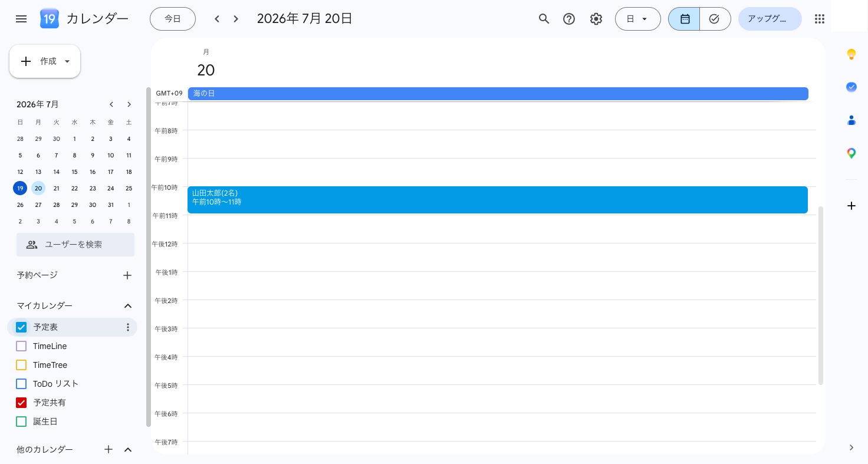Open Google Keep in side panel

point(851,54)
